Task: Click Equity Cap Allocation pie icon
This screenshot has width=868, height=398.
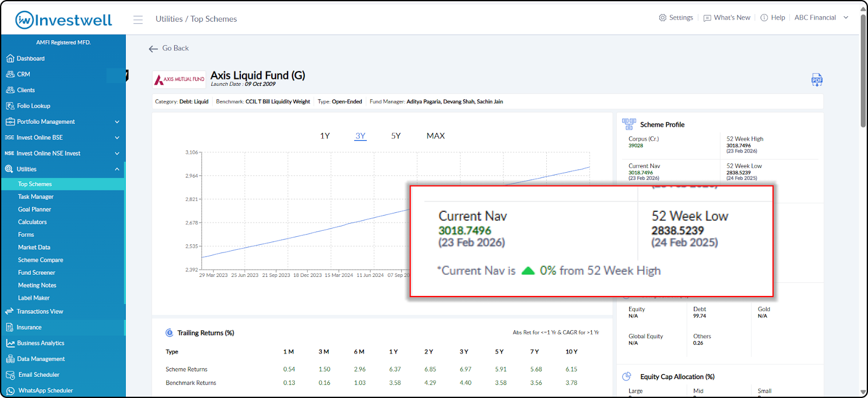Action: (x=627, y=376)
